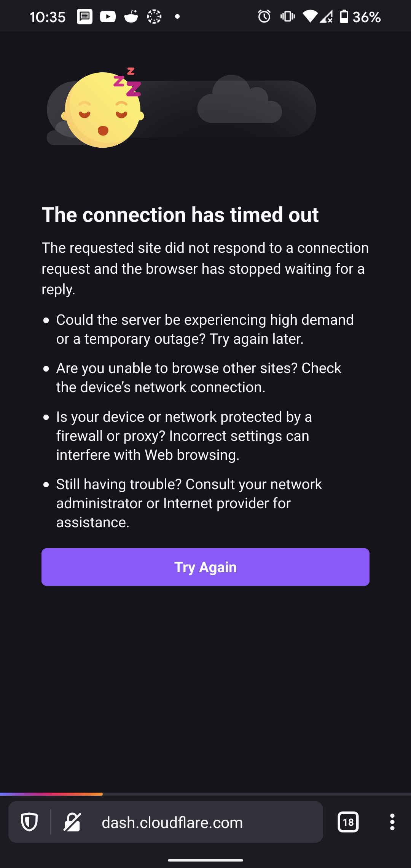Open the tab switcher showing 18 tabs
Screen dimensions: 411x868
pos(348,822)
